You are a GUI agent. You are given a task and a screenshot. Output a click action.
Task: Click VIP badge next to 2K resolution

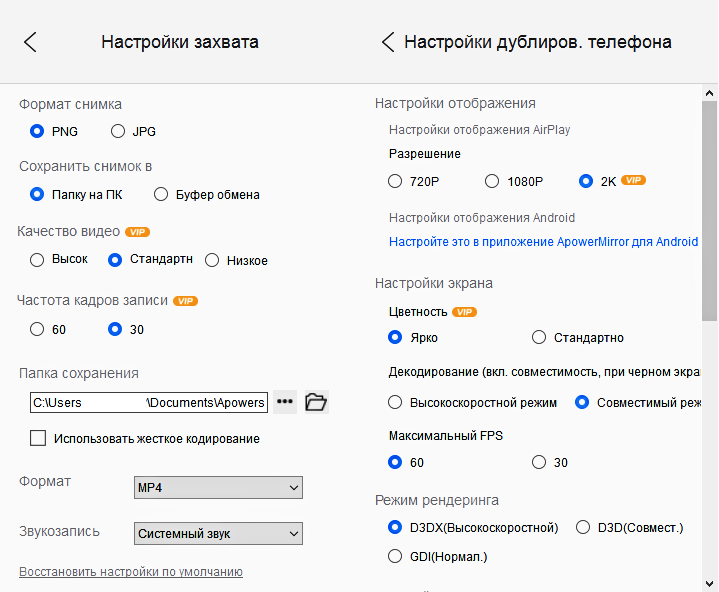(634, 181)
